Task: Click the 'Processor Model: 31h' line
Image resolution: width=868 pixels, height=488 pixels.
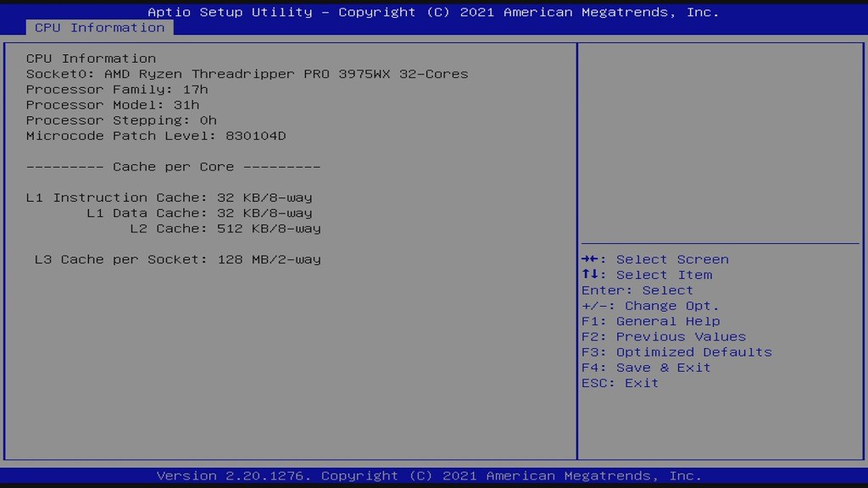Action: [x=113, y=104]
